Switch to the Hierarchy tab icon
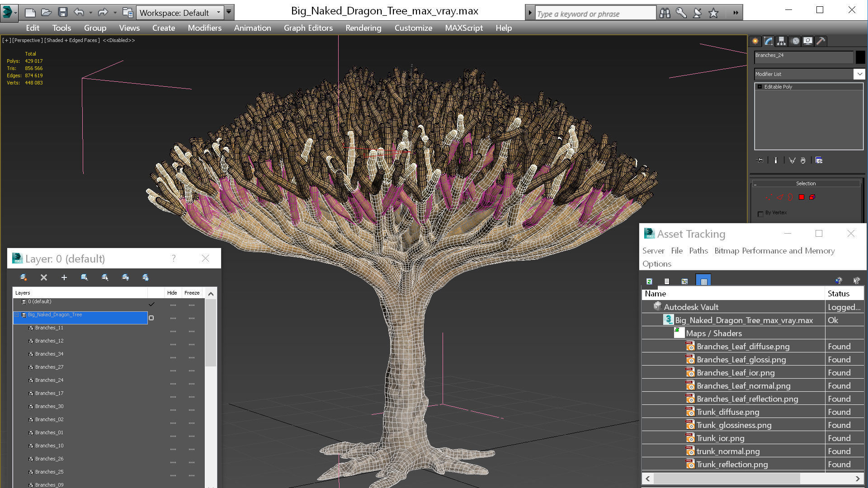The width and height of the screenshot is (868, 488). [x=781, y=41]
